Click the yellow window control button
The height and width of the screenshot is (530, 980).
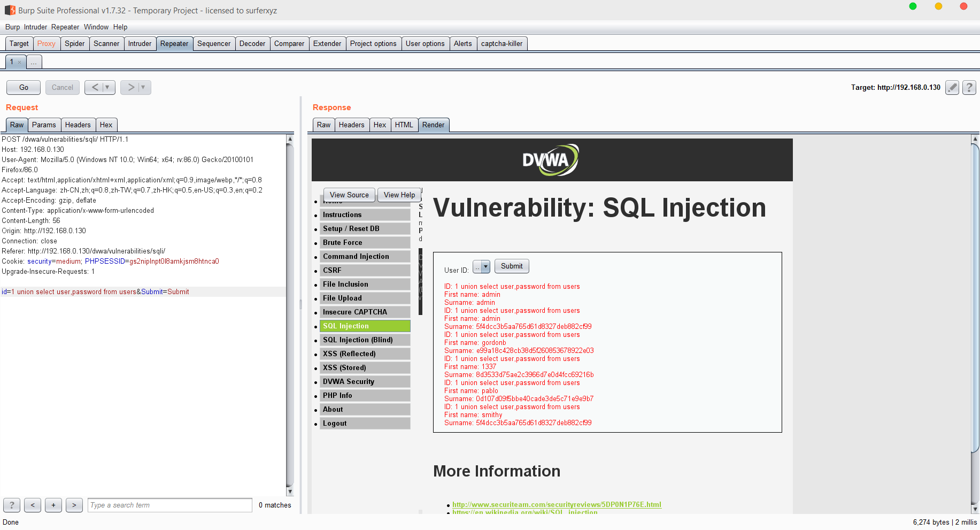[x=938, y=6]
